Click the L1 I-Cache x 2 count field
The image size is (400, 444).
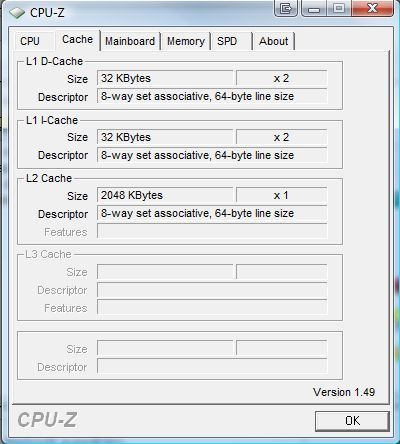tap(281, 137)
